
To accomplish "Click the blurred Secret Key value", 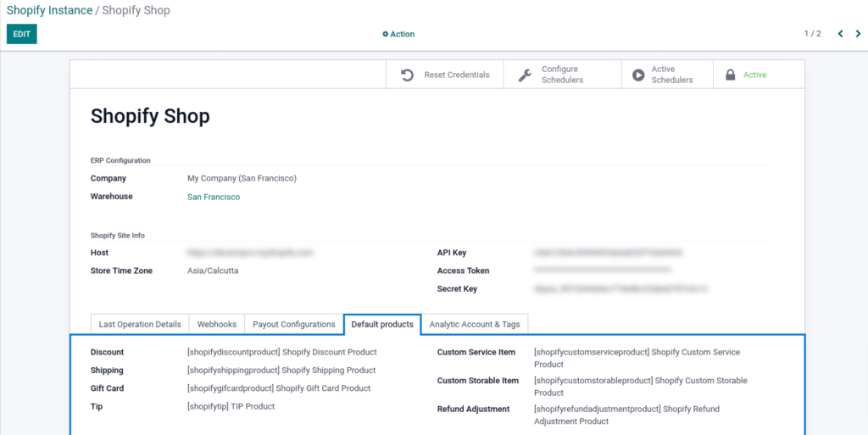I will [621, 289].
